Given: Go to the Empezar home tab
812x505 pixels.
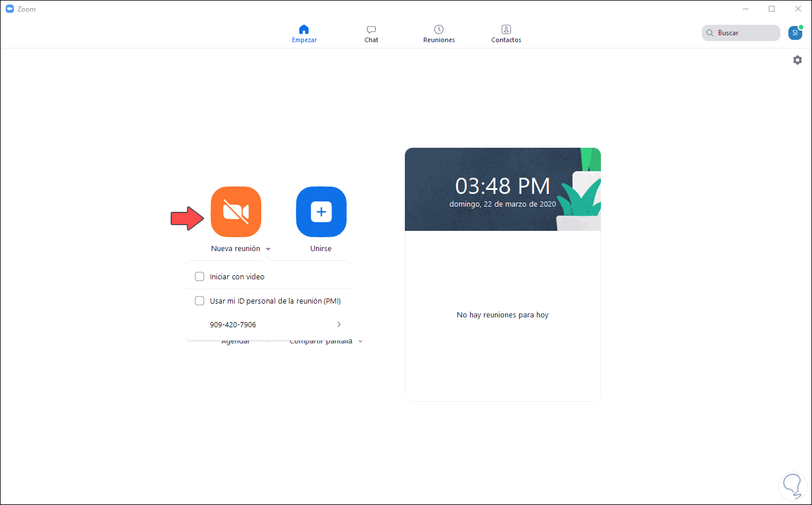Looking at the screenshot, I should (x=304, y=34).
